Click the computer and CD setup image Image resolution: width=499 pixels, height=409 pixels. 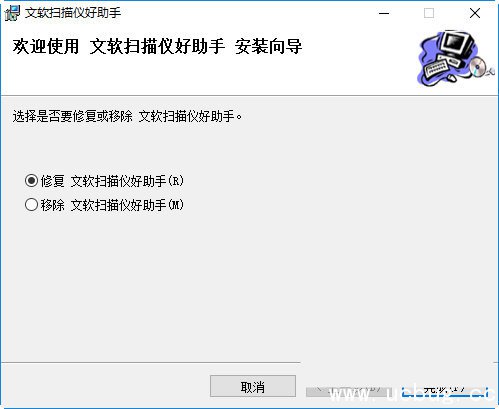pyautogui.click(x=455, y=58)
